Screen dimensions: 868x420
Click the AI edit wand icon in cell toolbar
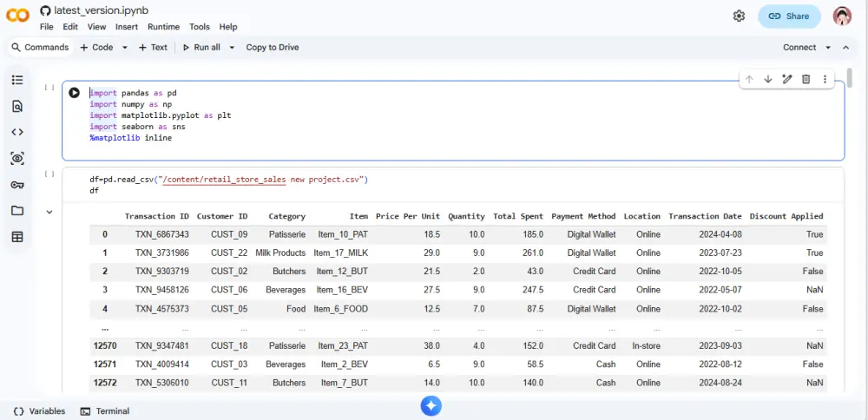coord(786,79)
